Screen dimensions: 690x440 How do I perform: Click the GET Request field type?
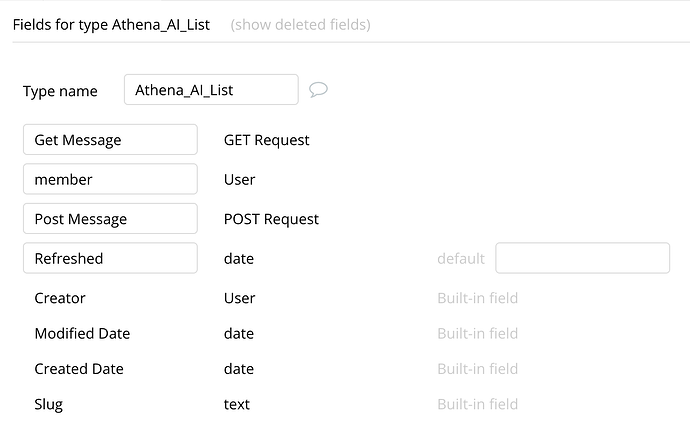point(267,140)
